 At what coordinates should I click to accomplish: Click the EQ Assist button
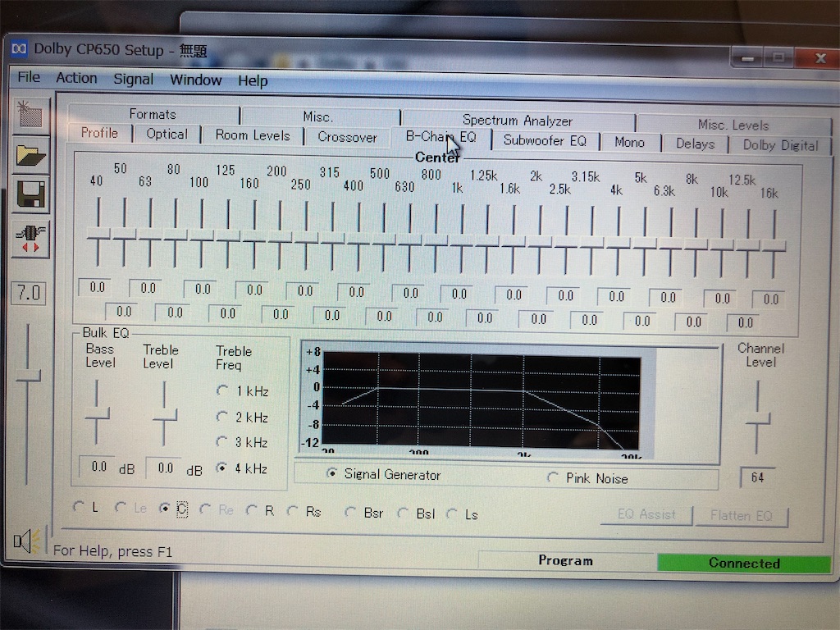pyautogui.click(x=646, y=515)
